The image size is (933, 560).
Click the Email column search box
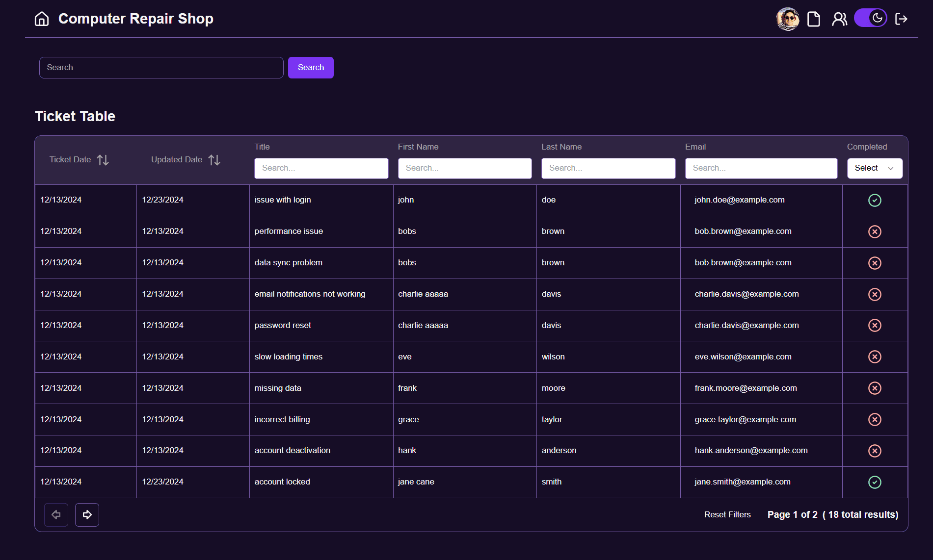pos(761,168)
